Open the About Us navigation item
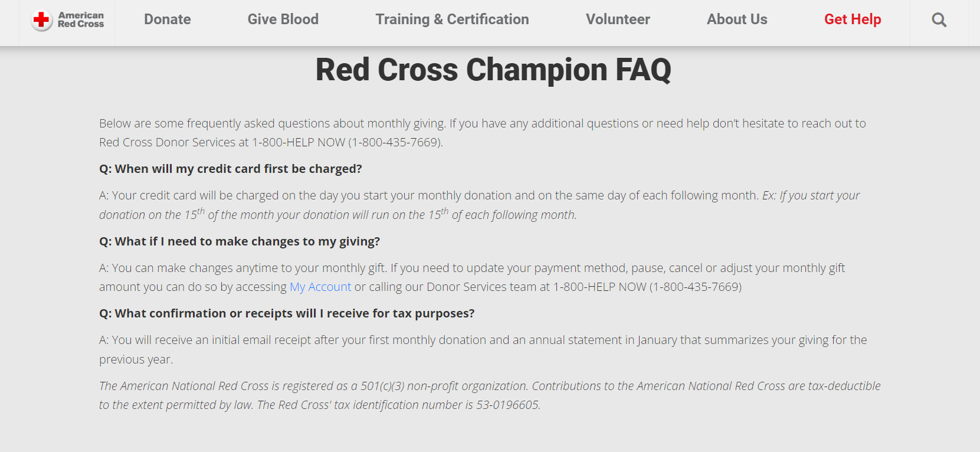Image resolution: width=980 pixels, height=452 pixels. coord(737,19)
